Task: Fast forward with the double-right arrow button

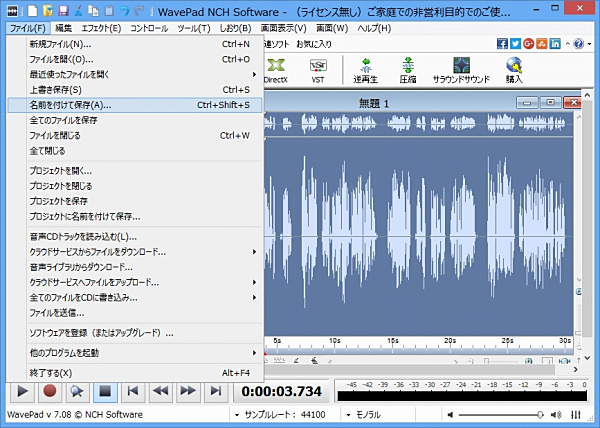Action: coord(188,391)
